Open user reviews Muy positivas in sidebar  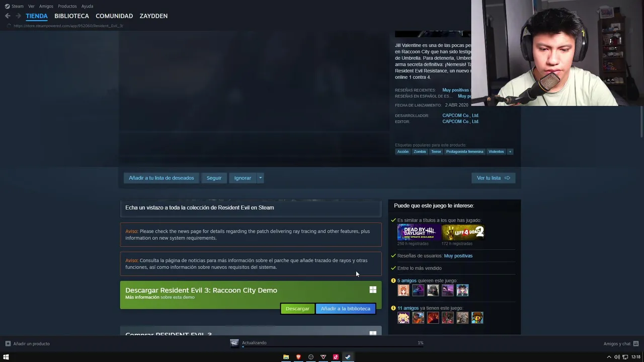[458, 256]
